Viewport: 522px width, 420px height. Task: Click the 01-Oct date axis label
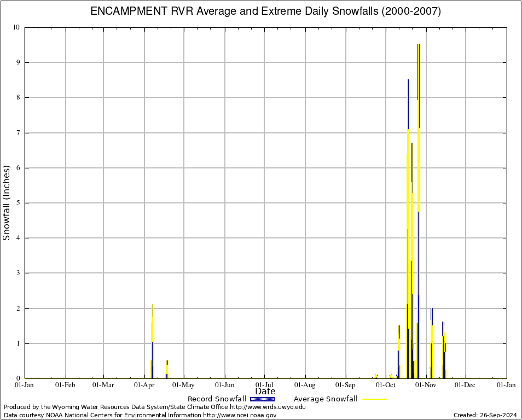point(385,385)
